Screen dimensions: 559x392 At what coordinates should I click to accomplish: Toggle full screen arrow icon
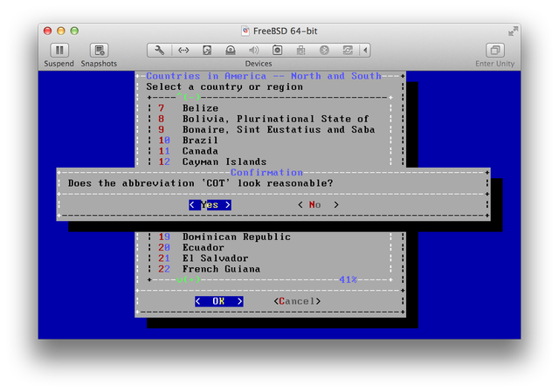pyautogui.click(x=513, y=31)
